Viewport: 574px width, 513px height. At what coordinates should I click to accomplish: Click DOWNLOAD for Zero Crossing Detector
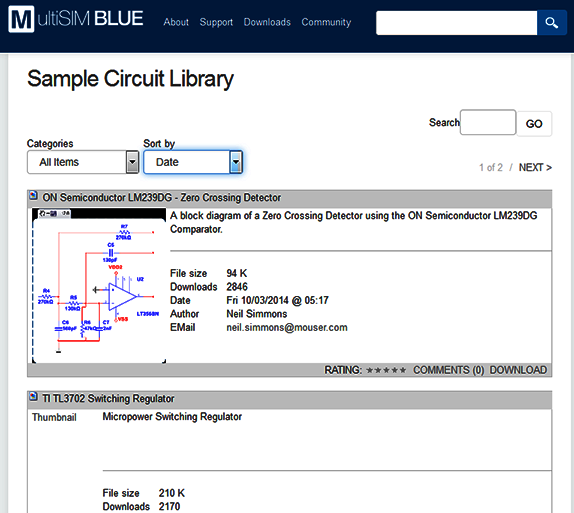click(518, 370)
